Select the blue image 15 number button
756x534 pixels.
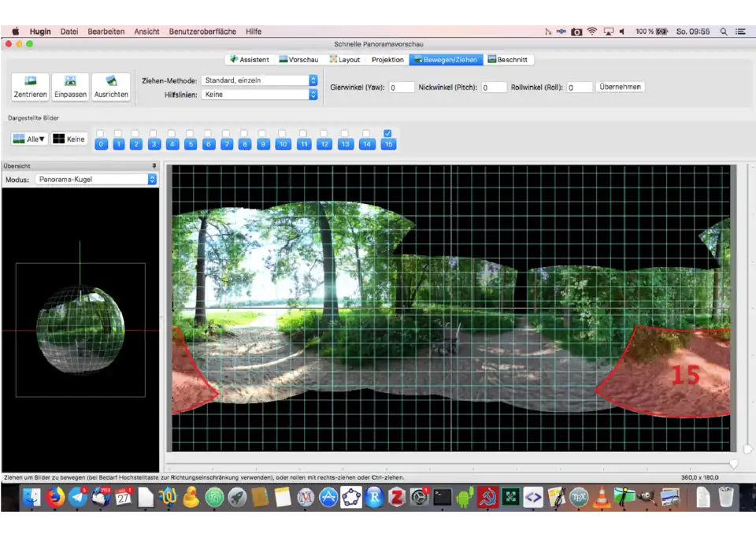pos(388,144)
